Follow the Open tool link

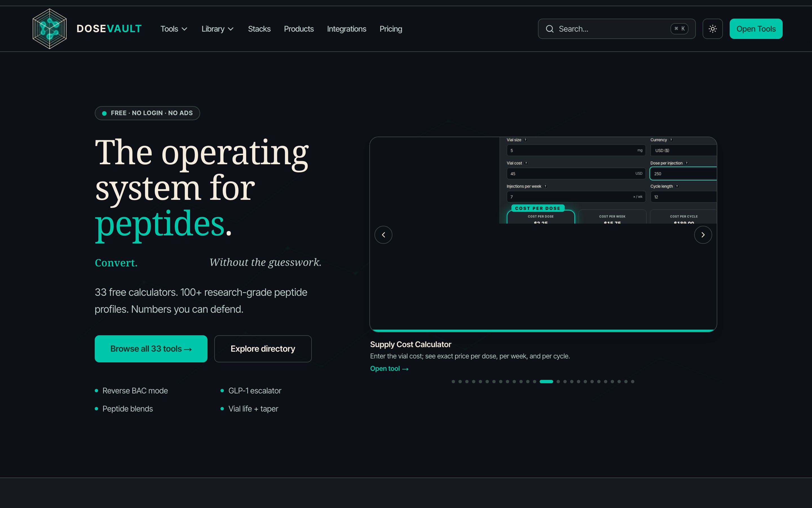pyautogui.click(x=389, y=369)
